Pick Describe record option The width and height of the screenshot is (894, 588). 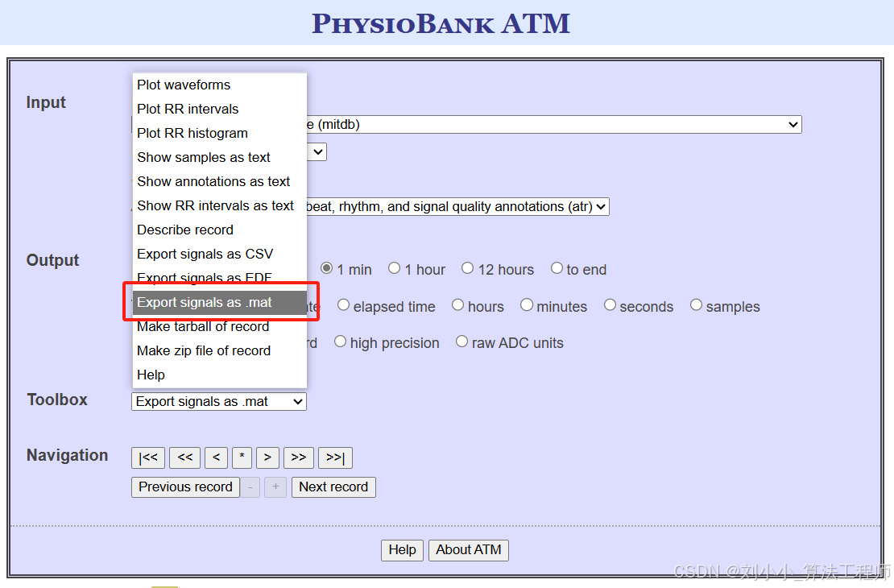pyautogui.click(x=220, y=230)
